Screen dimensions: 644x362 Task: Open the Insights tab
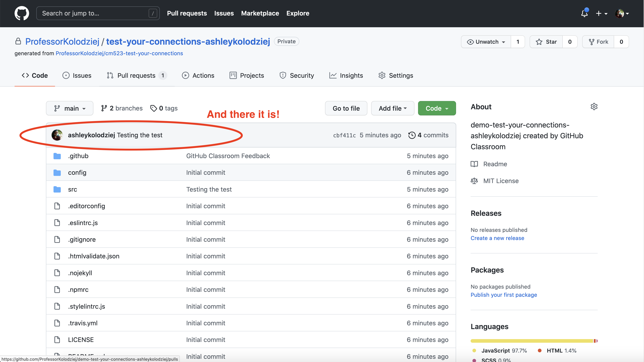click(346, 75)
